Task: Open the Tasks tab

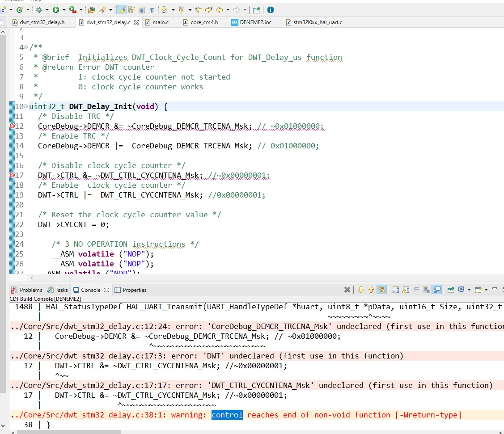Action: tap(58, 290)
